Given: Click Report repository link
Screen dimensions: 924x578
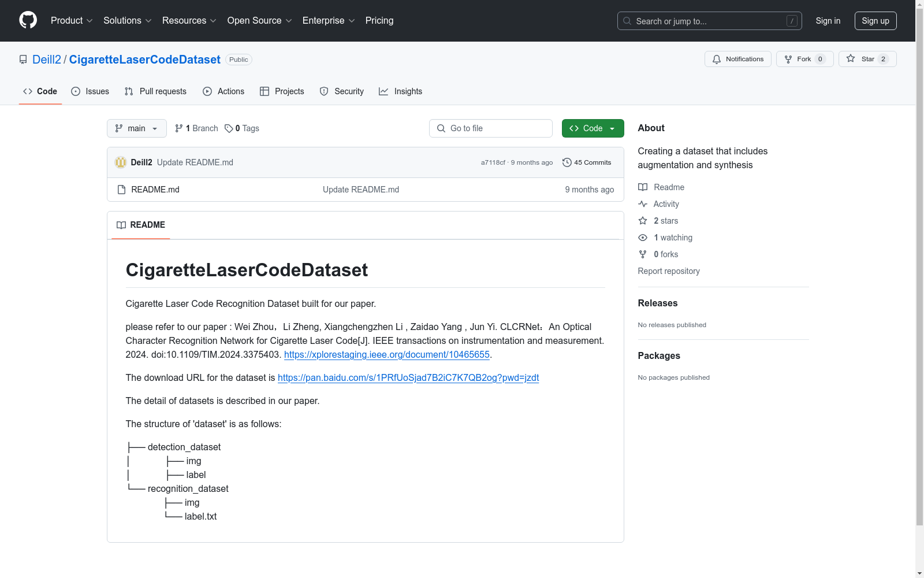Looking at the screenshot, I should (669, 271).
